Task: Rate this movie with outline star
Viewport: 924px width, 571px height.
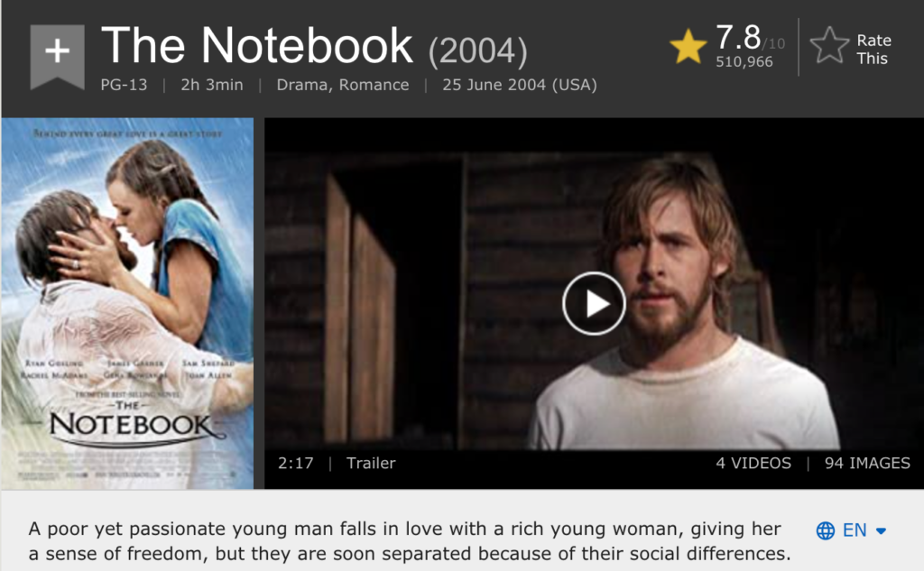Action: coord(829,45)
